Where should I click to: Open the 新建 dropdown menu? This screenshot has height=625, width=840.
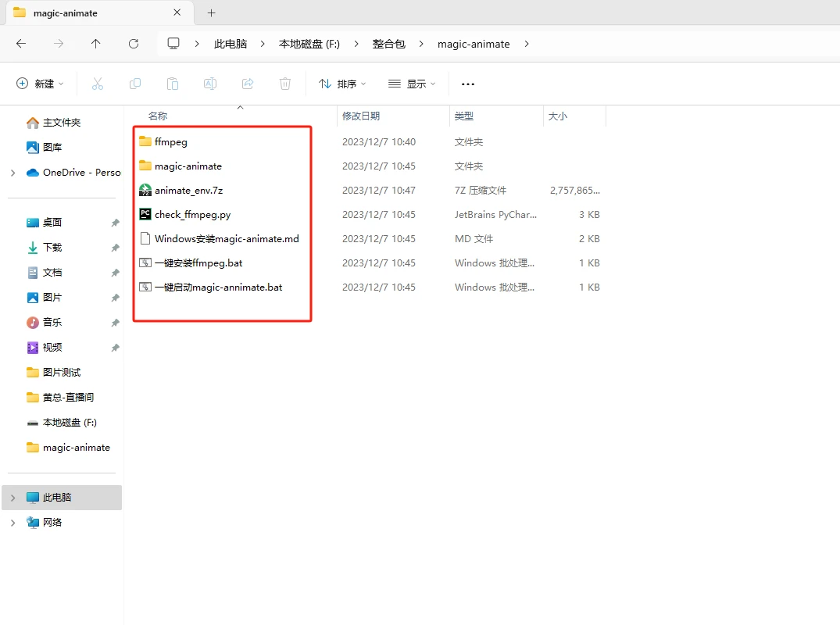[40, 84]
